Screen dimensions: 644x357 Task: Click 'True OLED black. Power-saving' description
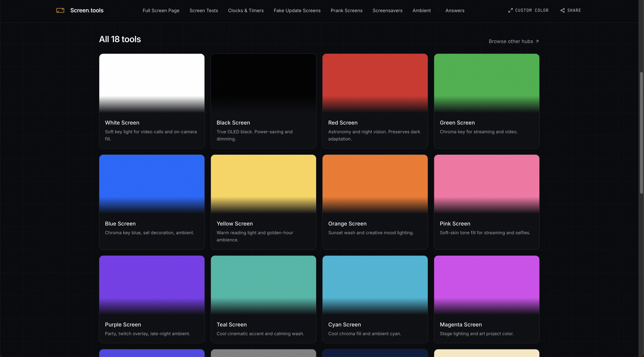tap(255, 135)
